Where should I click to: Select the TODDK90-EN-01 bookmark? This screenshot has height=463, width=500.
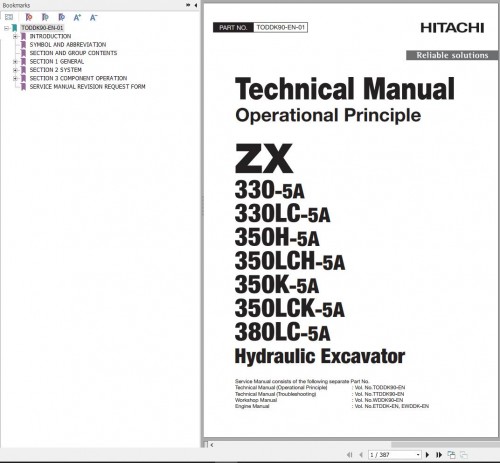coord(42,28)
